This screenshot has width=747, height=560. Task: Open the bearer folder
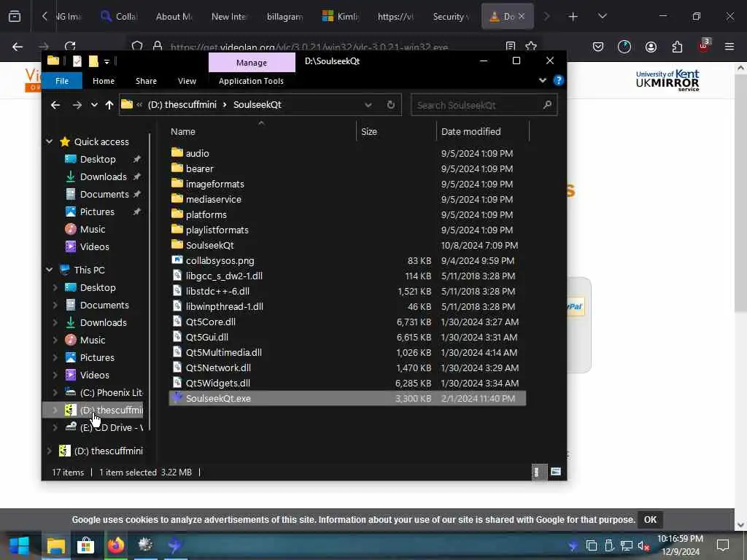pos(199,168)
